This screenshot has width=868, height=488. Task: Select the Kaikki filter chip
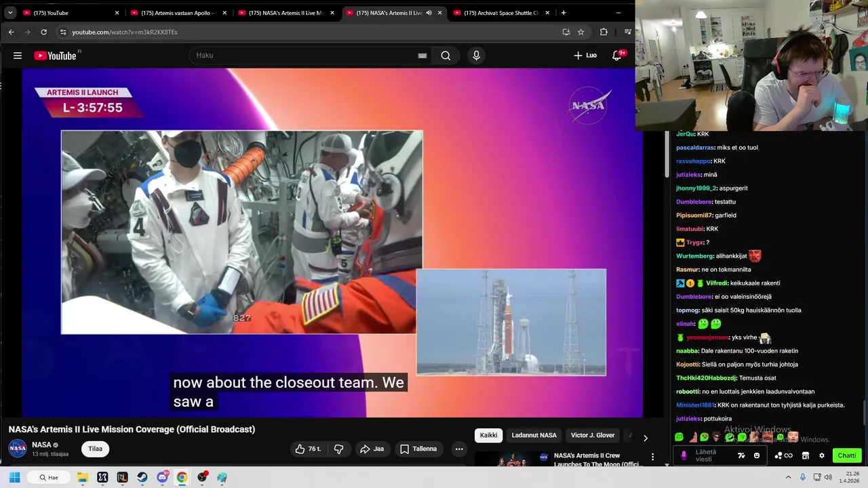(488, 435)
